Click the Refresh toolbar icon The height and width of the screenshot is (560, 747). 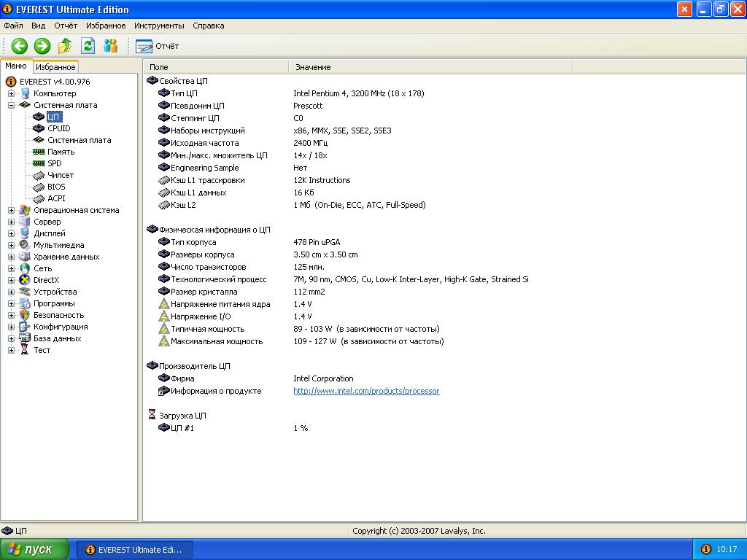pos(88,46)
